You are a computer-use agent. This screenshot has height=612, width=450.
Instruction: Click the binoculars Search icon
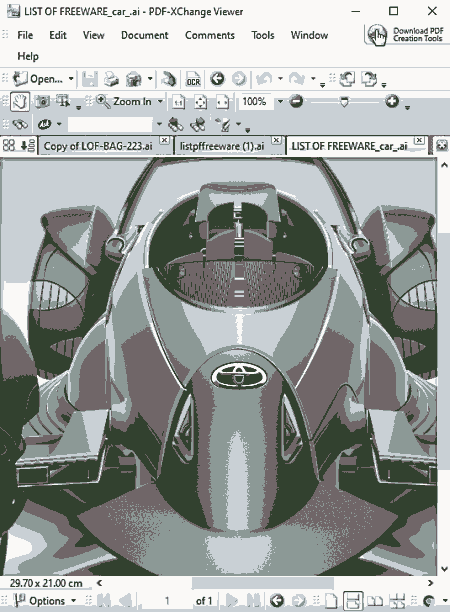pyautogui.click(x=20, y=125)
